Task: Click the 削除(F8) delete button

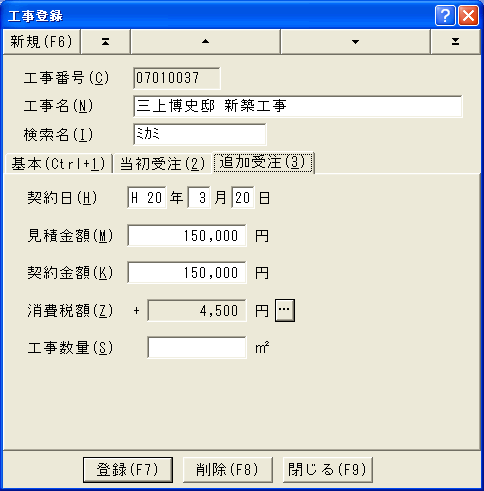Action: (x=228, y=470)
